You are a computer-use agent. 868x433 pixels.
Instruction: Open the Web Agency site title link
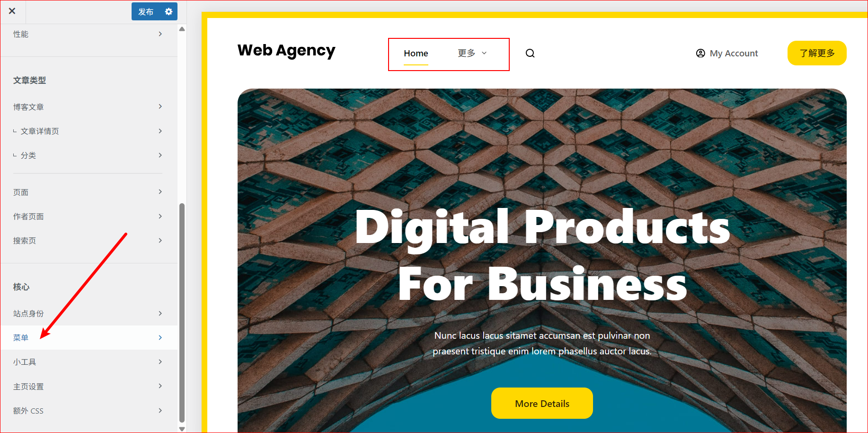[286, 50]
